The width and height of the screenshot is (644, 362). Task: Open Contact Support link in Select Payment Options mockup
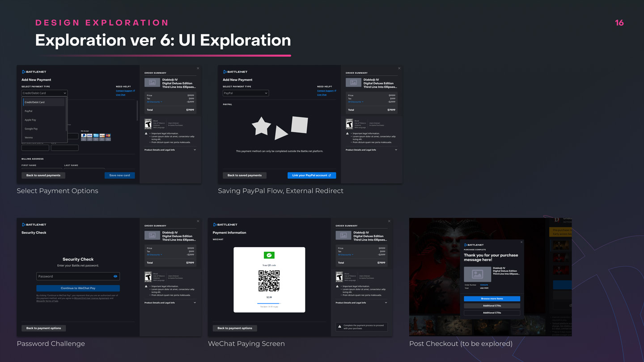[125, 91]
